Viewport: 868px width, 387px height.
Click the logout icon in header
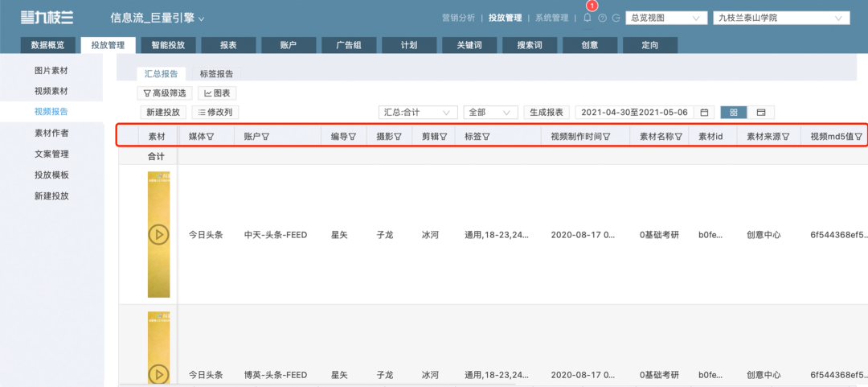(x=616, y=18)
